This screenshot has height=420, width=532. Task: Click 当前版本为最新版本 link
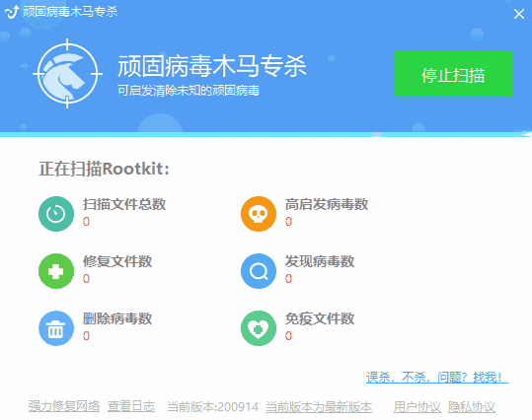click(319, 406)
